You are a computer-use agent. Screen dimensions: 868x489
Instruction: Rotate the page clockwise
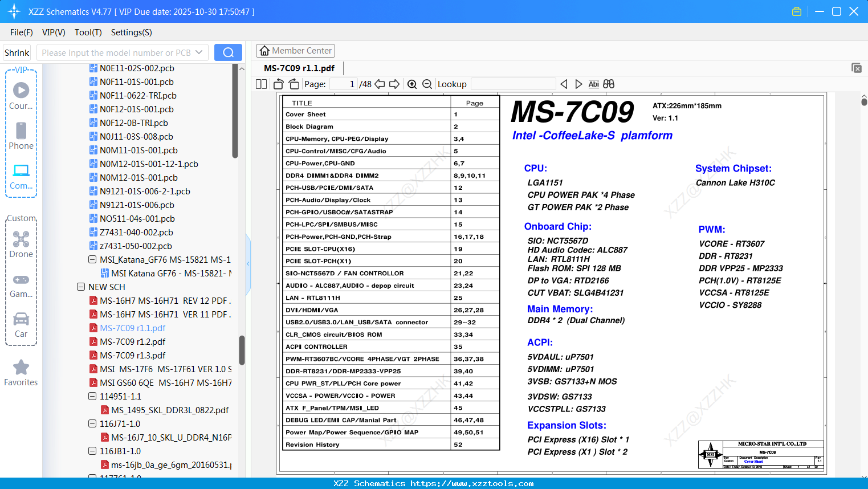pos(294,84)
